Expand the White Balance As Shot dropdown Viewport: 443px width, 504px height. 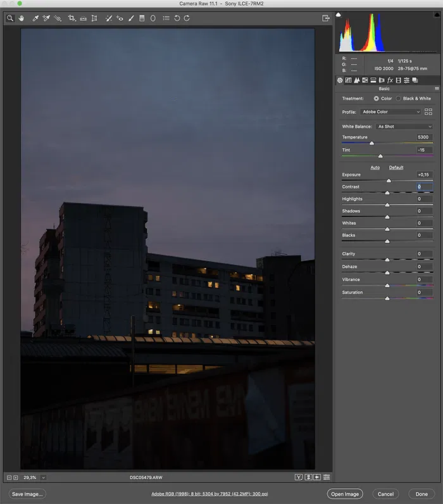click(x=404, y=127)
